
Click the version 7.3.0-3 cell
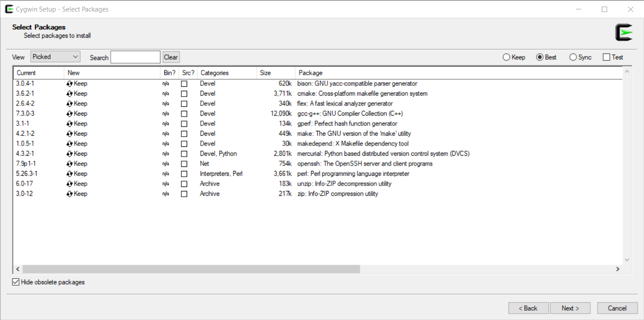(x=25, y=113)
